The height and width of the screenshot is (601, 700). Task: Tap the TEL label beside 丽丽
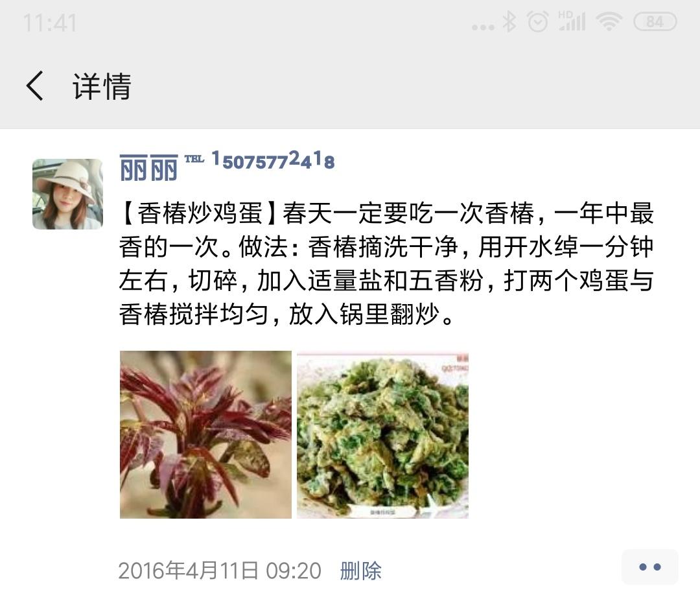194,159
